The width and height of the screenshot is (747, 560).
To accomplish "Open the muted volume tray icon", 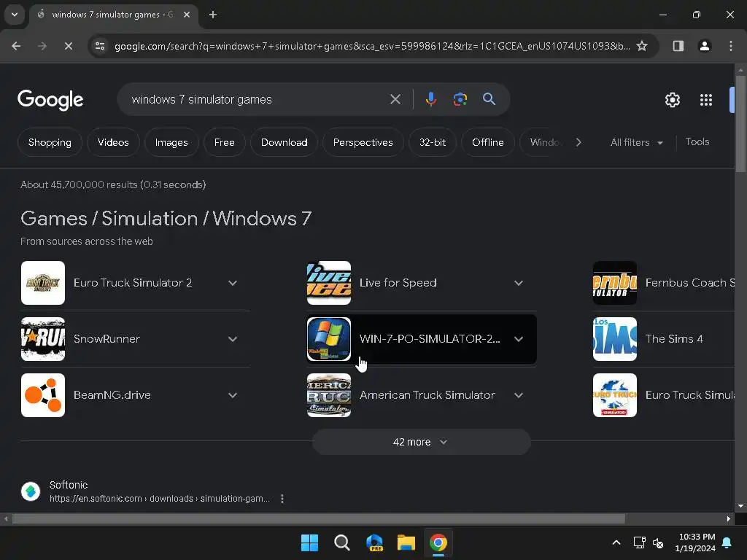I will point(658,542).
